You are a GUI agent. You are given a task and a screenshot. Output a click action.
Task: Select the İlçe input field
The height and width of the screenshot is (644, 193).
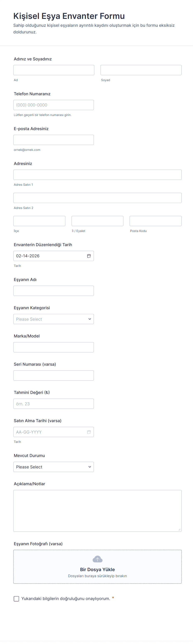[x=39, y=221]
